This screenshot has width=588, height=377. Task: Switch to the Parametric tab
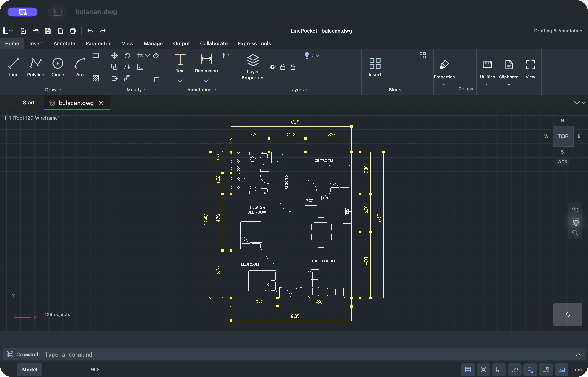click(99, 43)
